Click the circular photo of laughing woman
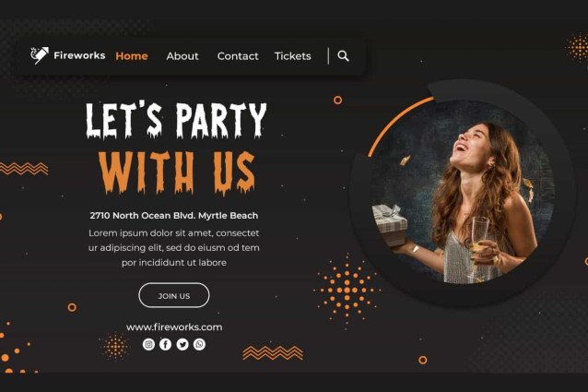Viewport: 588px width, 392px height. pyautogui.click(x=462, y=192)
